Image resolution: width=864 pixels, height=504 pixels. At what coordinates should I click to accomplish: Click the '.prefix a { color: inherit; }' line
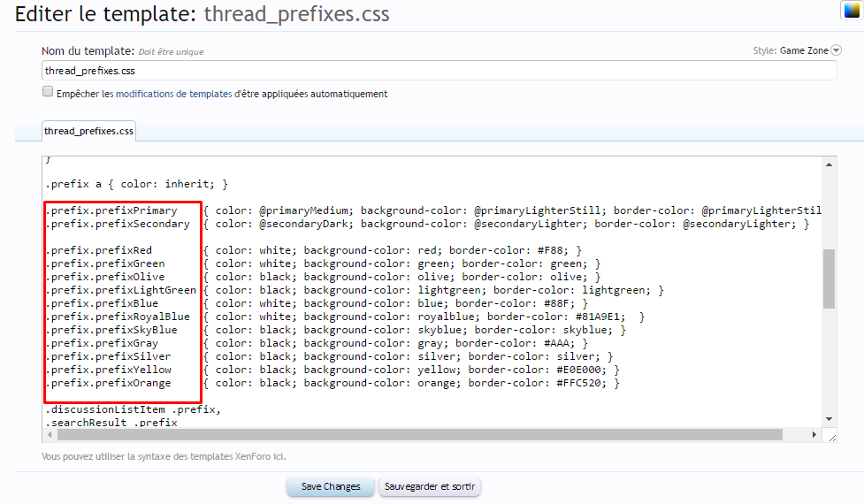(x=137, y=184)
